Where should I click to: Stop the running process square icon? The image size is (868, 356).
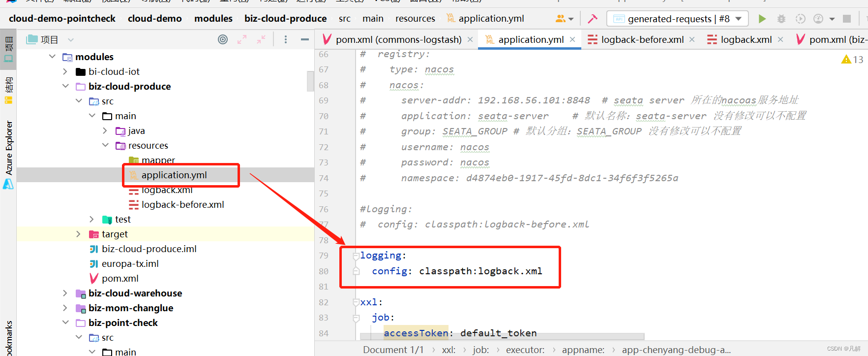point(847,19)
